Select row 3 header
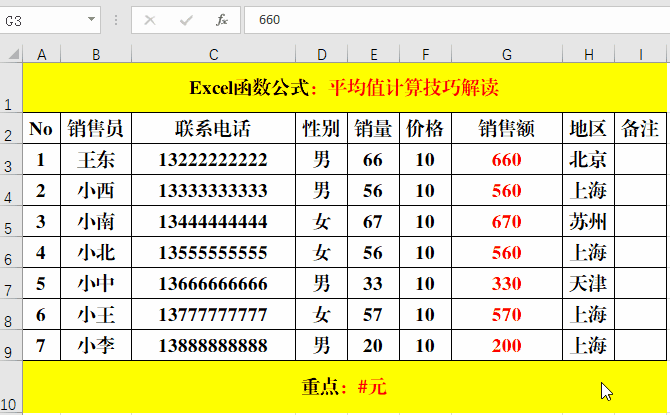The width and height of the screenshot is (670, 415). click(x=11, y=159)
